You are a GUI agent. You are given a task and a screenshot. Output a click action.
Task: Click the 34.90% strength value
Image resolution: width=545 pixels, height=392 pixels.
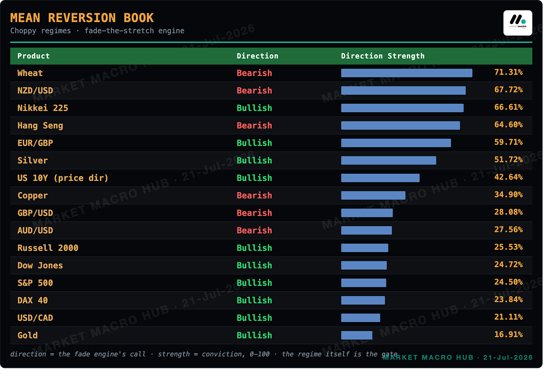pyautogui.click(x=508, y=195)
